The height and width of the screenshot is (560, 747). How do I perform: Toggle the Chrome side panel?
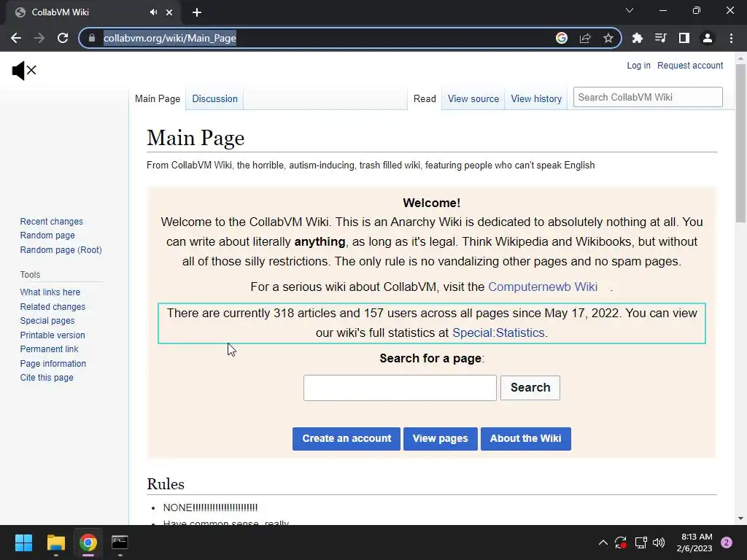[684, 38]
